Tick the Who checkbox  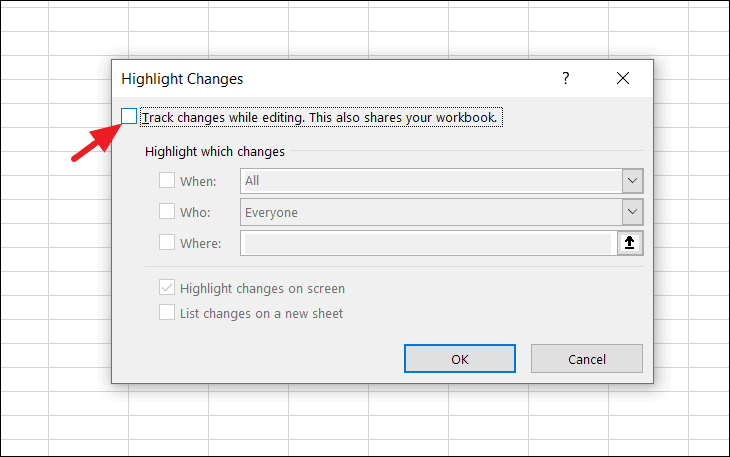(x=167, y=211)
